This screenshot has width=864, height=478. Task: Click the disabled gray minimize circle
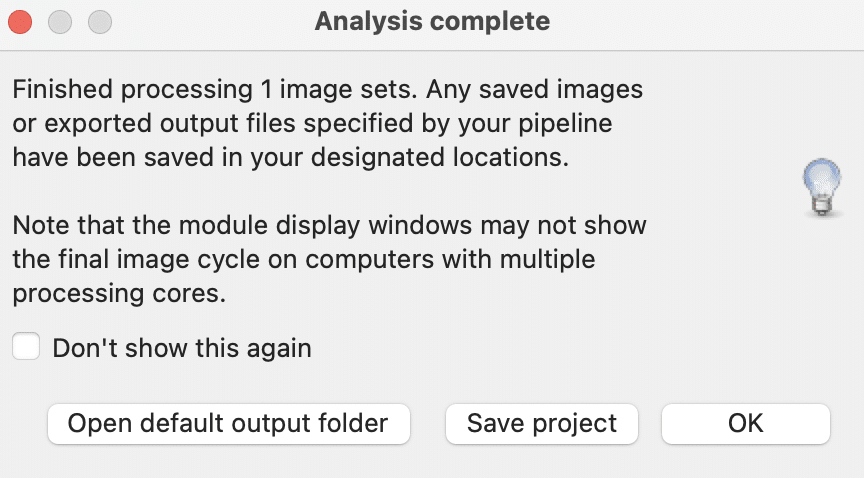coord(60,22)
